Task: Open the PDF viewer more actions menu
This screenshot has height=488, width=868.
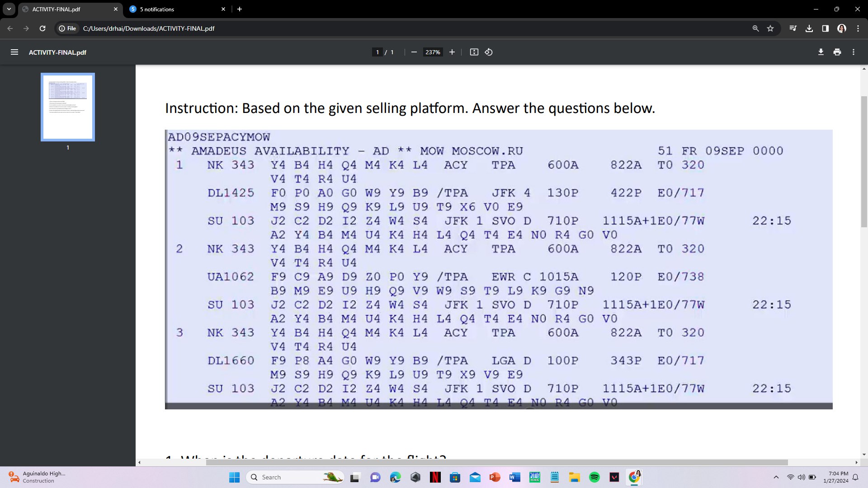Action: pos(853,52)
